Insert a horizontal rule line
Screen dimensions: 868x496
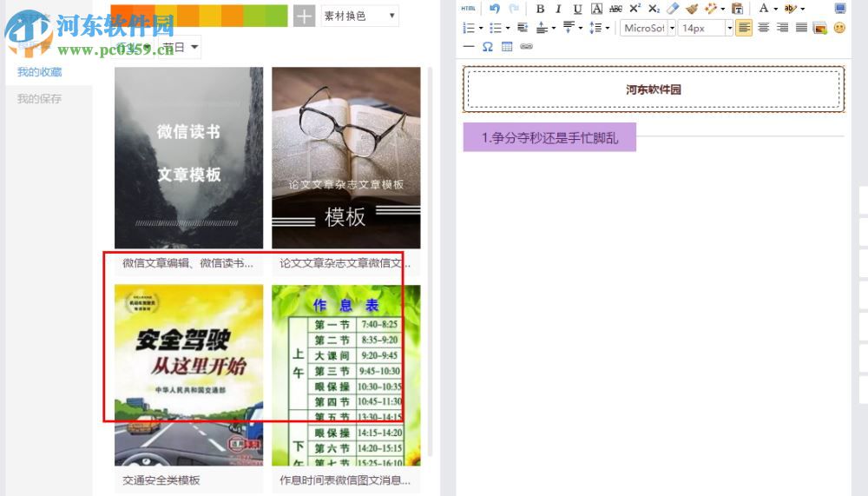469,47
